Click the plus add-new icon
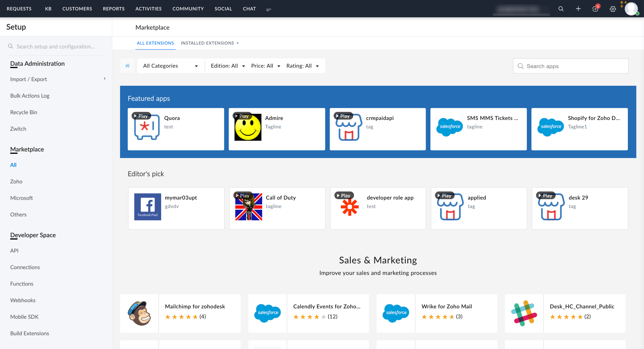Viewport: 644px width, 349px height. pyautogui.click(x=578, y=9)
